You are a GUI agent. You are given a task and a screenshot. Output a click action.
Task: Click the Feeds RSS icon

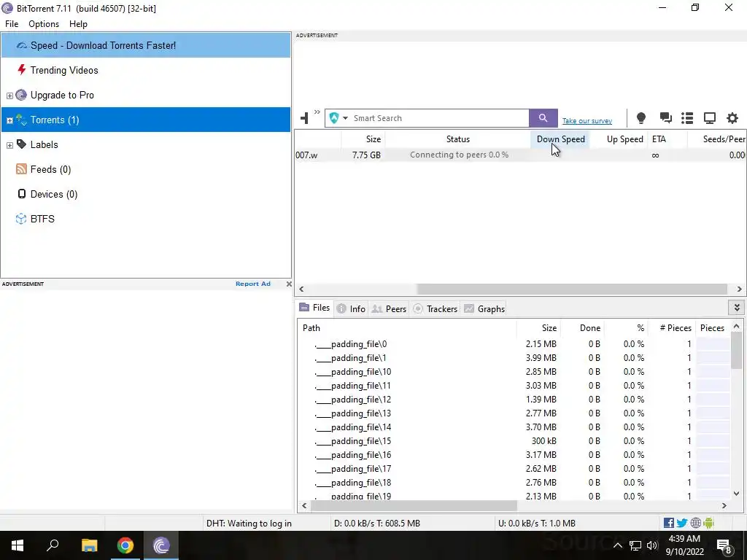click(21, 169)
